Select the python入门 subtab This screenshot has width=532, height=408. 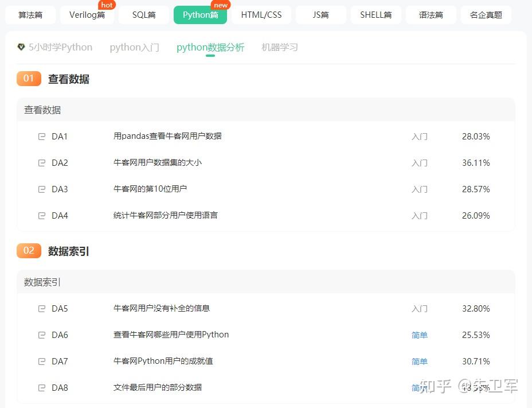point(134,47)
